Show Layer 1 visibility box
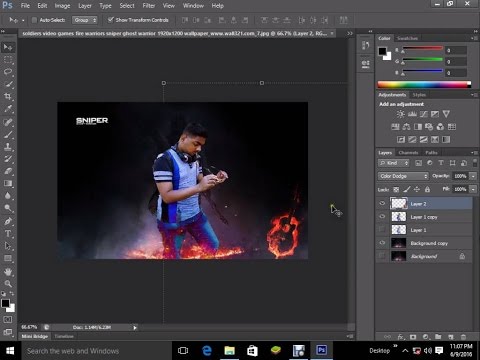This screenshot has width=480, height=360. (382, 230)
